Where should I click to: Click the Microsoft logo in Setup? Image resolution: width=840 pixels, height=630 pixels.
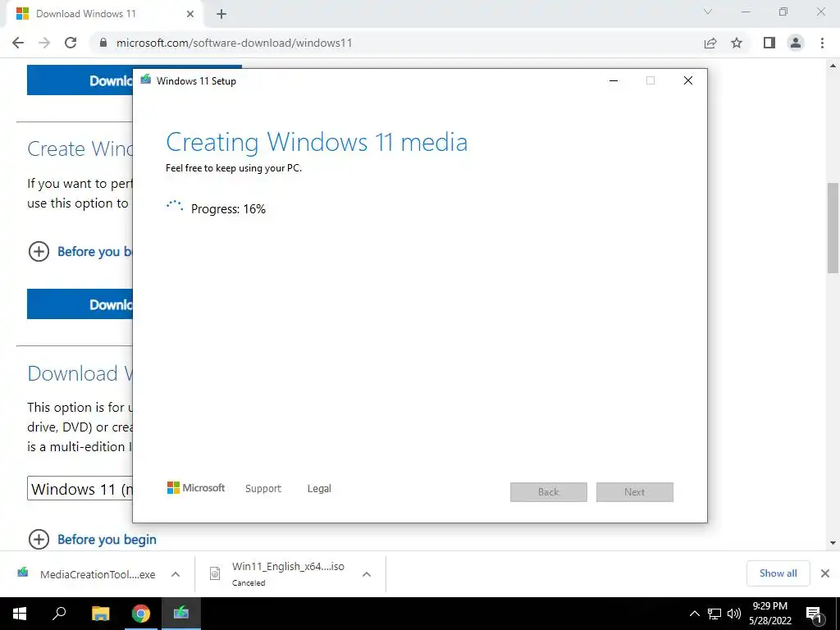196,488
